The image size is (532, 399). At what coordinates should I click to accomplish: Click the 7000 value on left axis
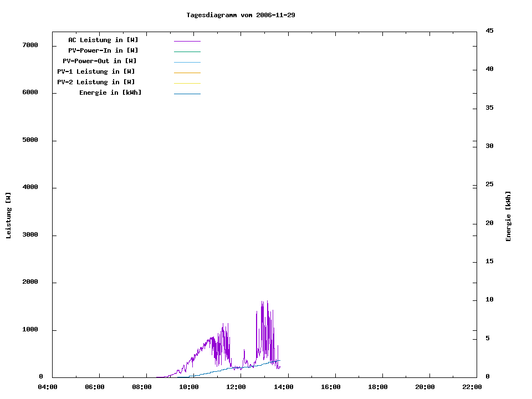[30, 45]
